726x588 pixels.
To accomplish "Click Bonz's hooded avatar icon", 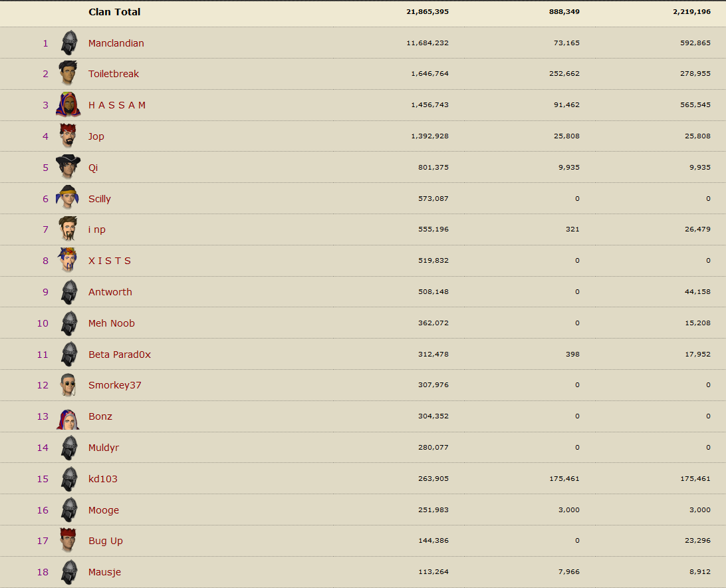I will pos(68,416).
